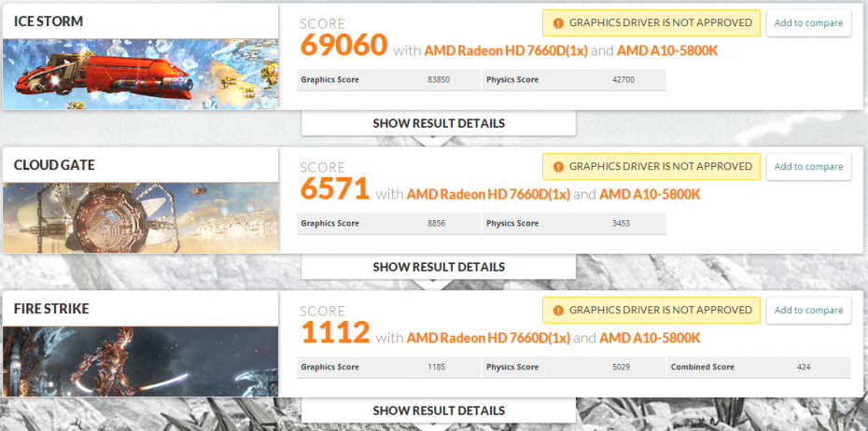Show result details for Cloud Gate
Screen dimensions: 868x431
(x=439, y=267)
